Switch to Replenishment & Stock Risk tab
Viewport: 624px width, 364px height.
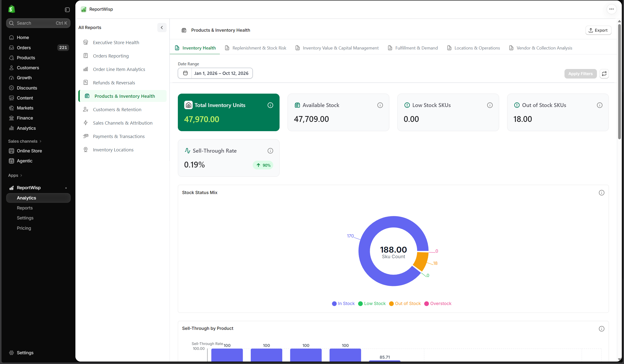coord(256,48)
